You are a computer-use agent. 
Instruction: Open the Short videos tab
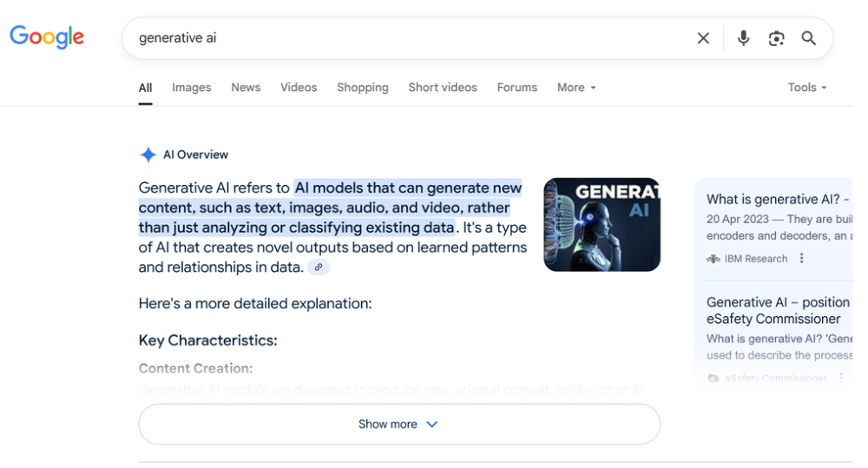[x=443, y=88]
